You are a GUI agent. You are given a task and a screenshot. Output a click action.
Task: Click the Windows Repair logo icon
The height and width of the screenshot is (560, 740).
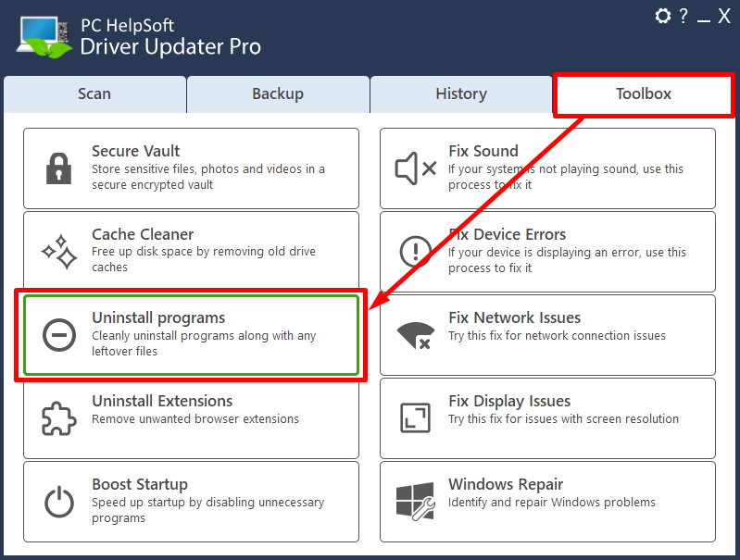(415, 502)
